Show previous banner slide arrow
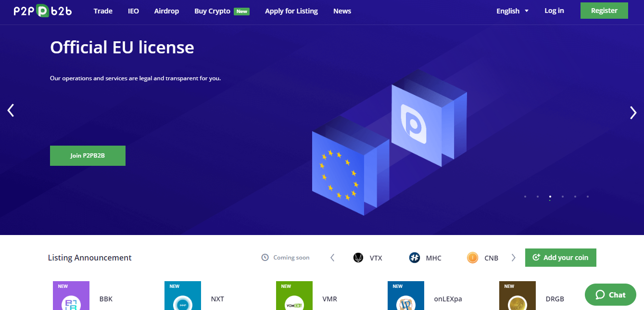644x310 pixels. [11, 111]
